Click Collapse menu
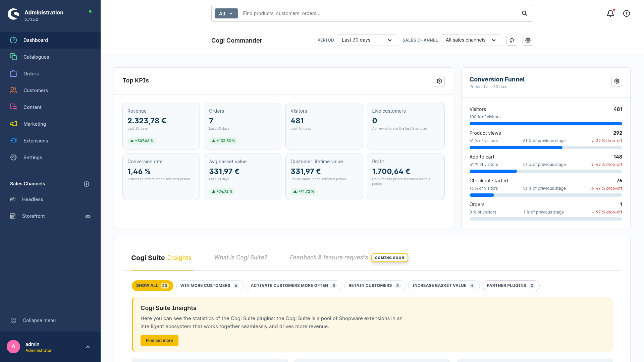The height and width of the screenshot is (362, 644). 39,320
